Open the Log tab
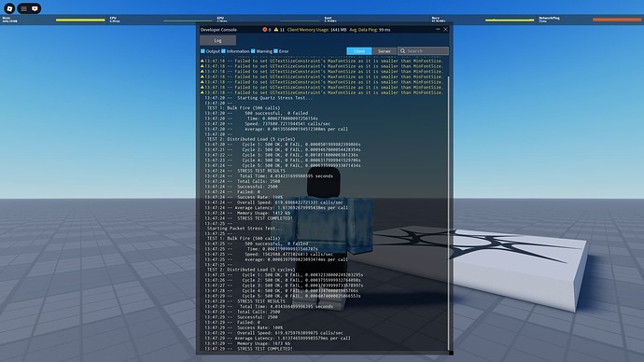Image resolution: width=644 pixels, height=362 pixels. pos(217,40)
